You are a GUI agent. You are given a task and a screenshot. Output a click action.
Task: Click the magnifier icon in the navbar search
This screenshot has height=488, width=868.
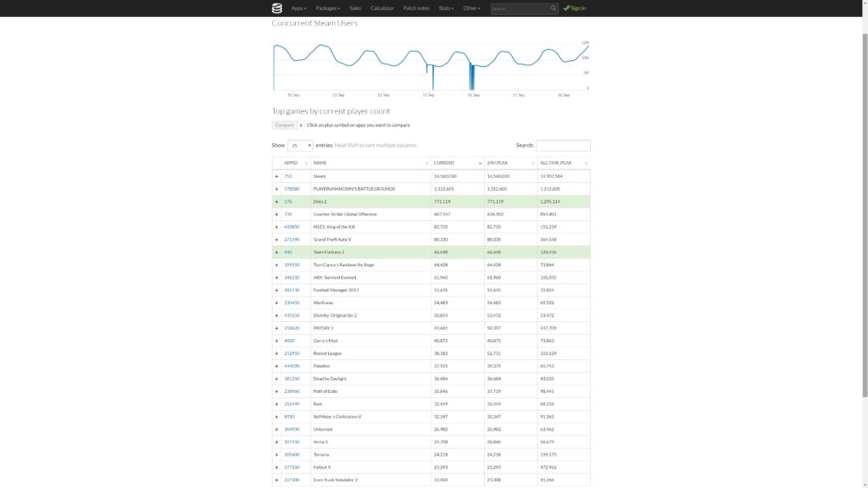pyautogui.click(x=554, y=8)
